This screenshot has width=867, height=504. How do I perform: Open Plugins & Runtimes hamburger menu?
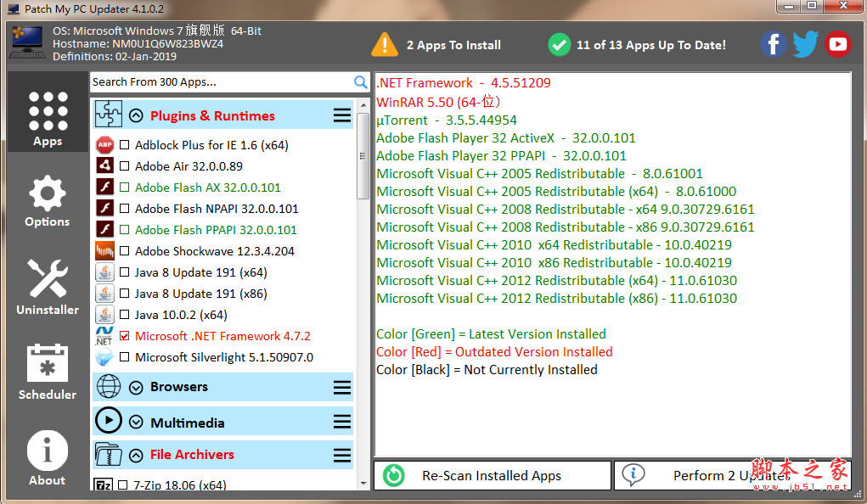coord(342,115)
